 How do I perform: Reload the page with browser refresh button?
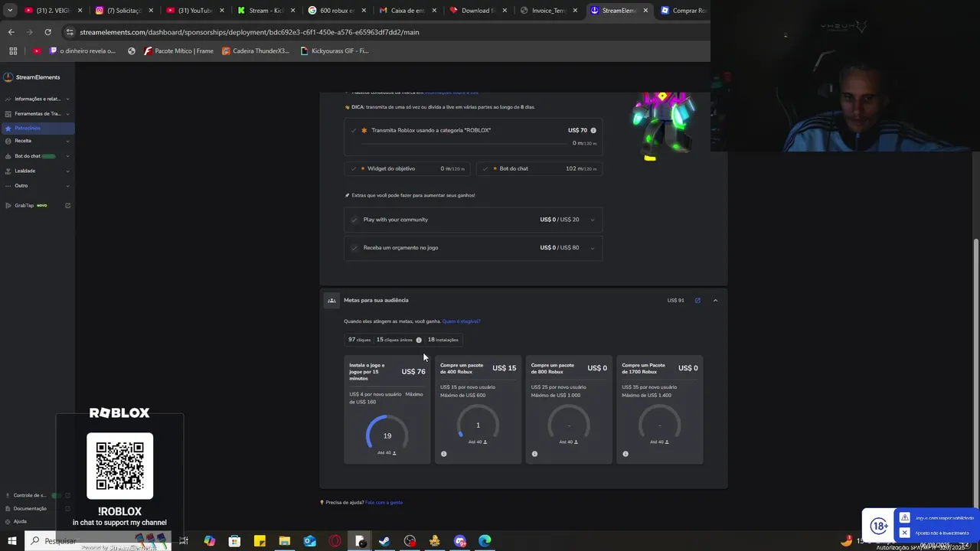pos(47,32)
